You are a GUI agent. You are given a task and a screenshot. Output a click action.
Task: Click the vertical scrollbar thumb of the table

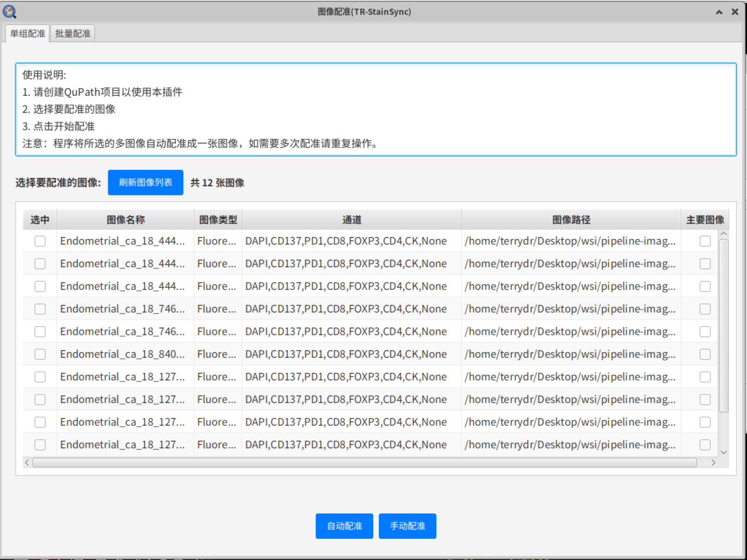723,326
